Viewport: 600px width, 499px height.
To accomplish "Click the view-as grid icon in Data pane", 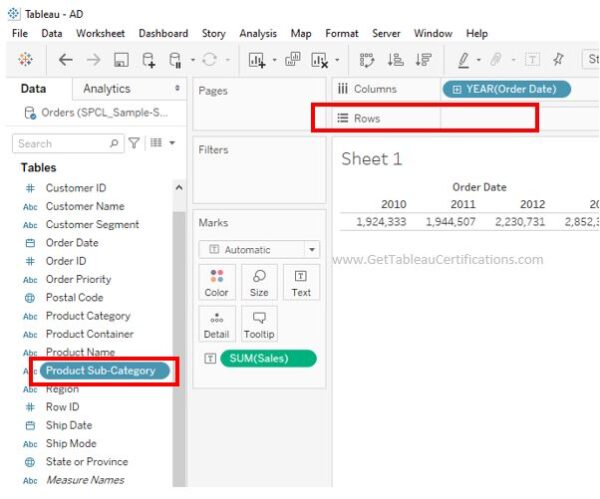I will coord(156,143).
